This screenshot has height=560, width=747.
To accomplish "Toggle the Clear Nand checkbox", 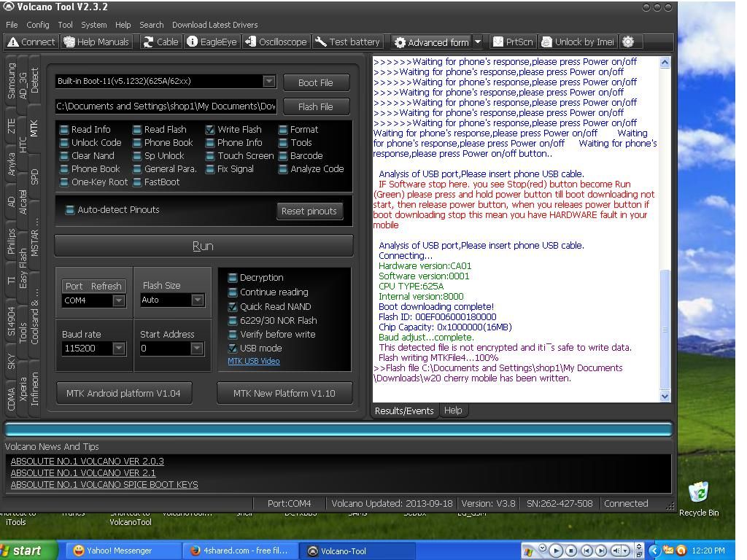I will pos(64,156).
